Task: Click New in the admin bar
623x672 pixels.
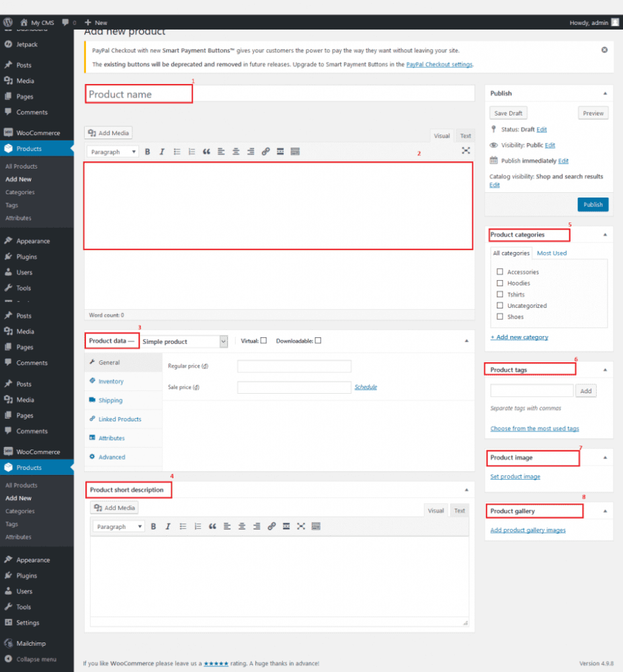Action: coord(96,22)
